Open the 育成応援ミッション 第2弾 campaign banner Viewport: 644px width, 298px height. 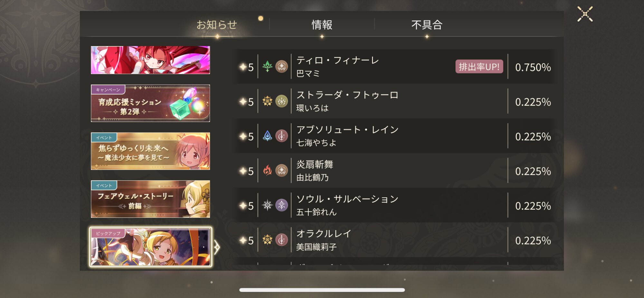150,103
